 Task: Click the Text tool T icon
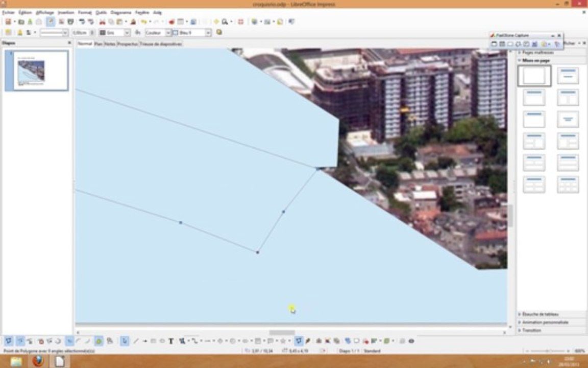(x=171, y=341)
